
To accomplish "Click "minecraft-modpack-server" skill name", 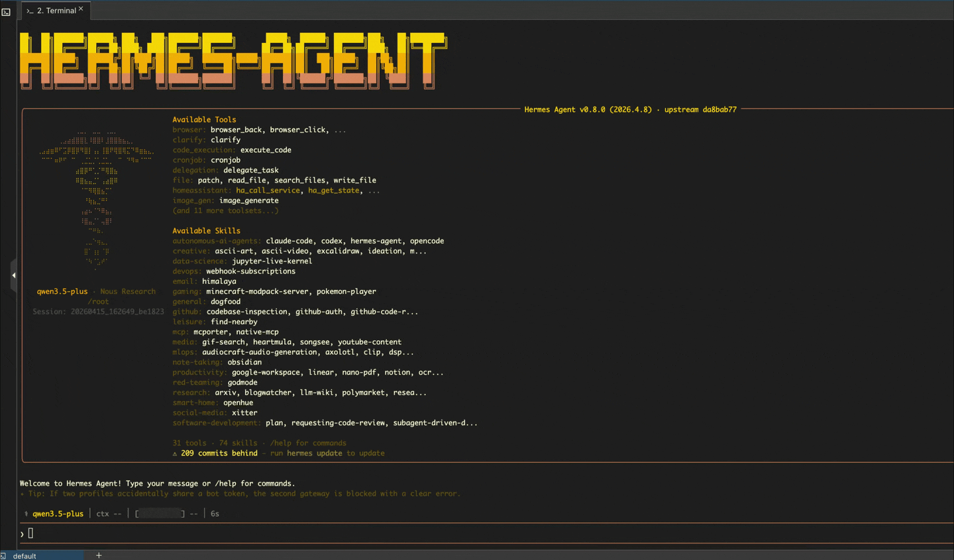I will point(257,291).
